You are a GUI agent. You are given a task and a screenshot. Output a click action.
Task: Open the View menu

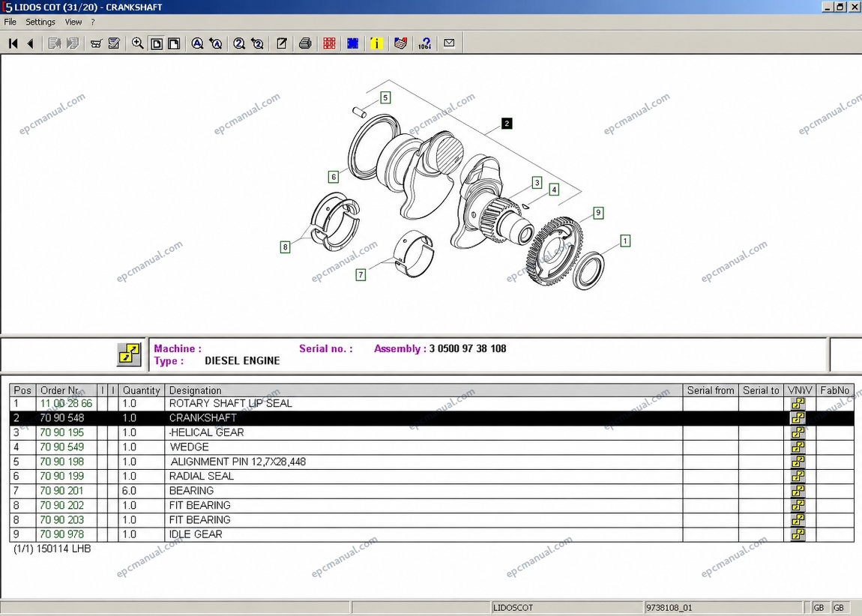click(73, 22)
